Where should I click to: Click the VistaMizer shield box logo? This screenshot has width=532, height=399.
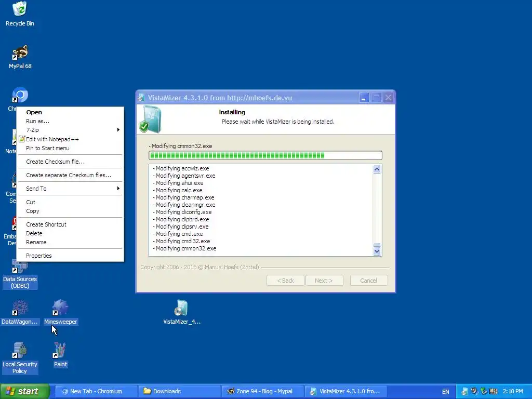point(150,119)
